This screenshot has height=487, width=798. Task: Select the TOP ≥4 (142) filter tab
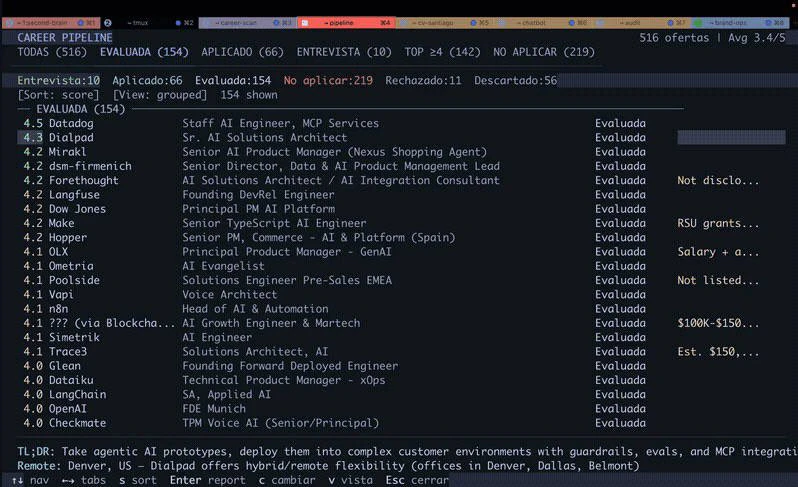click(x=442, y=52)
